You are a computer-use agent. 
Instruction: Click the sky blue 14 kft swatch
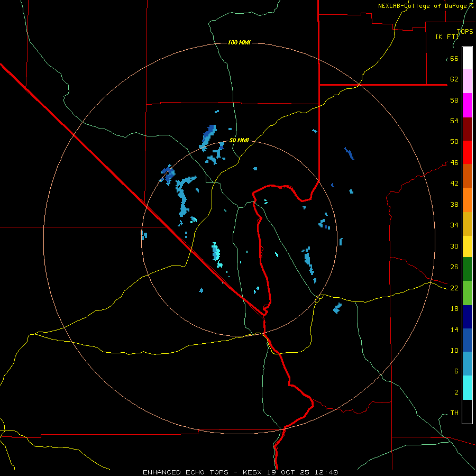pos(467,364)
